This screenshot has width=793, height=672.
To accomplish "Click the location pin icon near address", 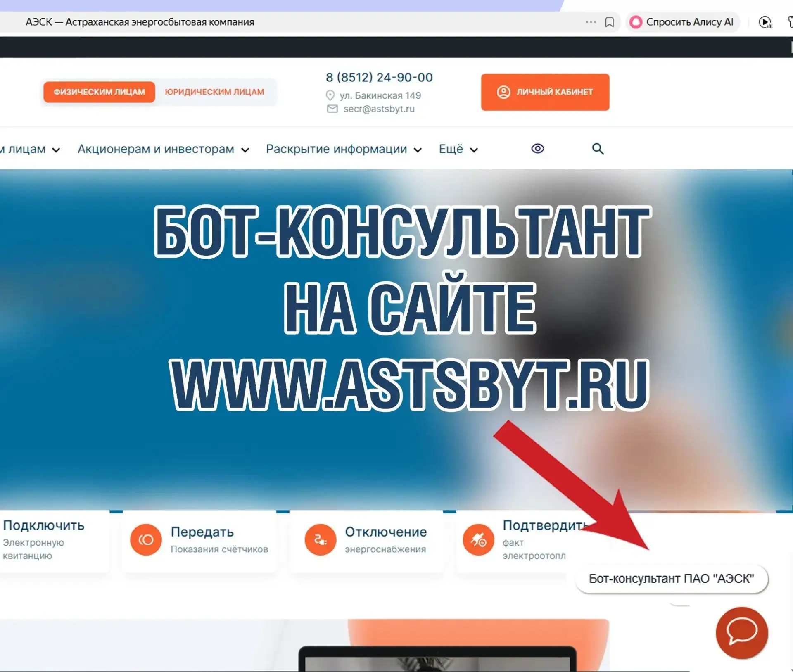I will click(330, 95).
